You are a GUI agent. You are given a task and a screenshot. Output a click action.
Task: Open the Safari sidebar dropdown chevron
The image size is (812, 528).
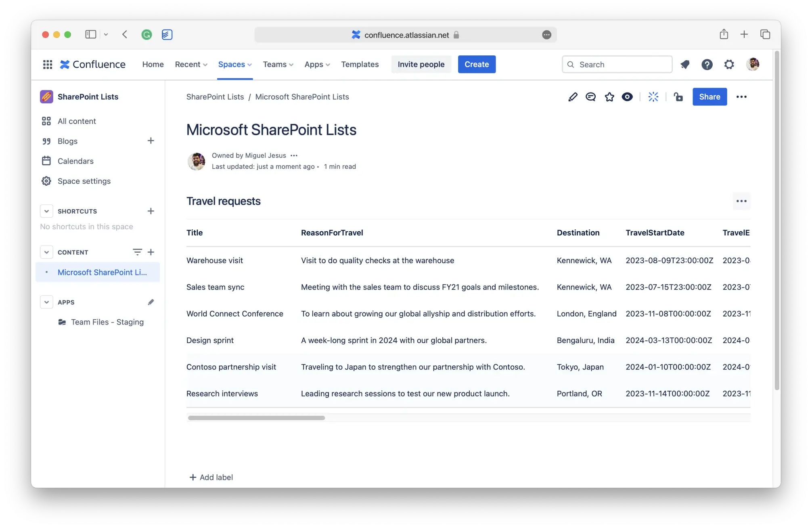coord(106,35)
